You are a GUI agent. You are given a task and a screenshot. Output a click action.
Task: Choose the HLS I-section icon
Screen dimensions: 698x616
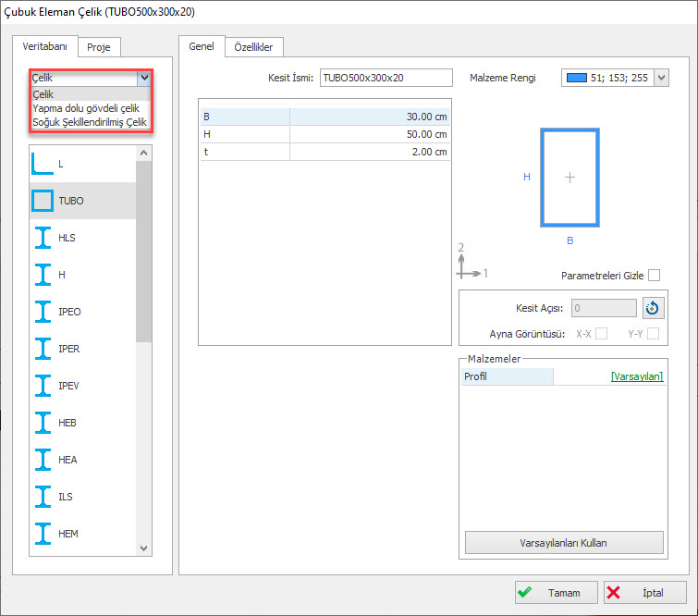click(x=43, y=238)
